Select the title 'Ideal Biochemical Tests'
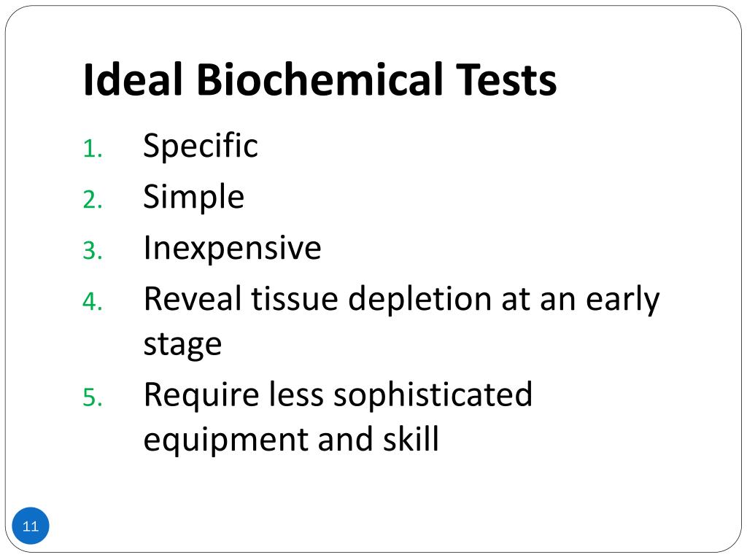Image resolution: width=747 pixels, height=560 pixels. click(320, 79)
